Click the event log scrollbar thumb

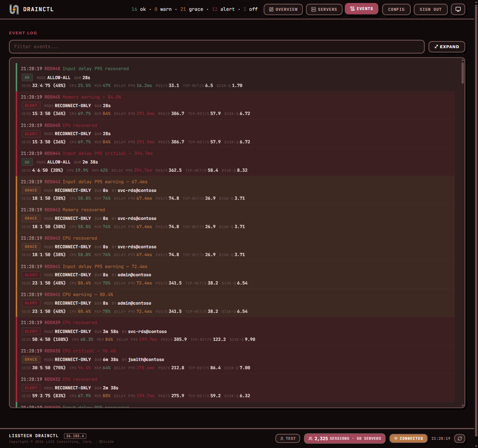coord(463,73)
